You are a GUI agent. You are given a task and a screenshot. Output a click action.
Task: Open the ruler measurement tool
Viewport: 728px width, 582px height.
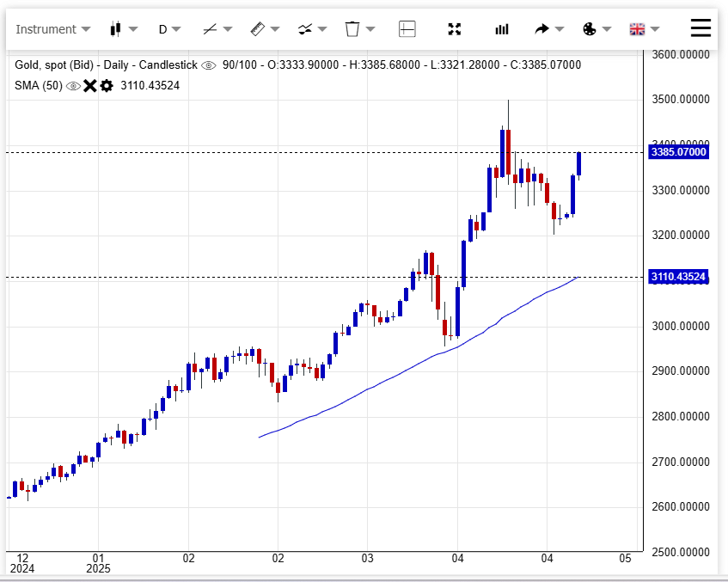[264, 29]
